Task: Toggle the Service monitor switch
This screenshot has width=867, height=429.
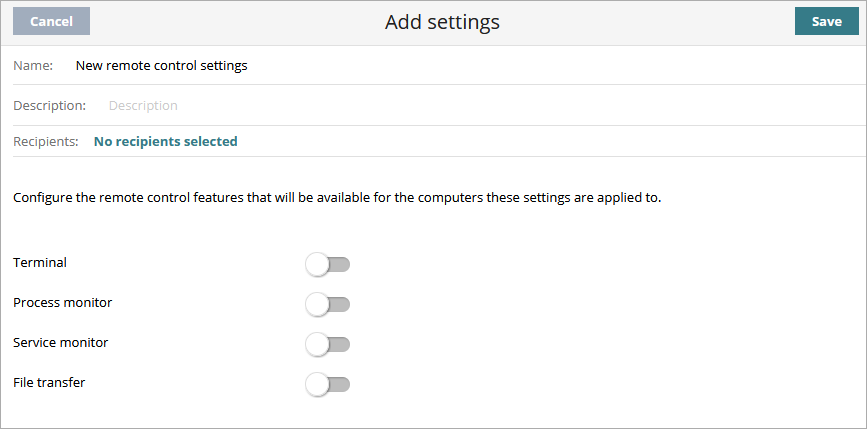Action: click(328, 343)
